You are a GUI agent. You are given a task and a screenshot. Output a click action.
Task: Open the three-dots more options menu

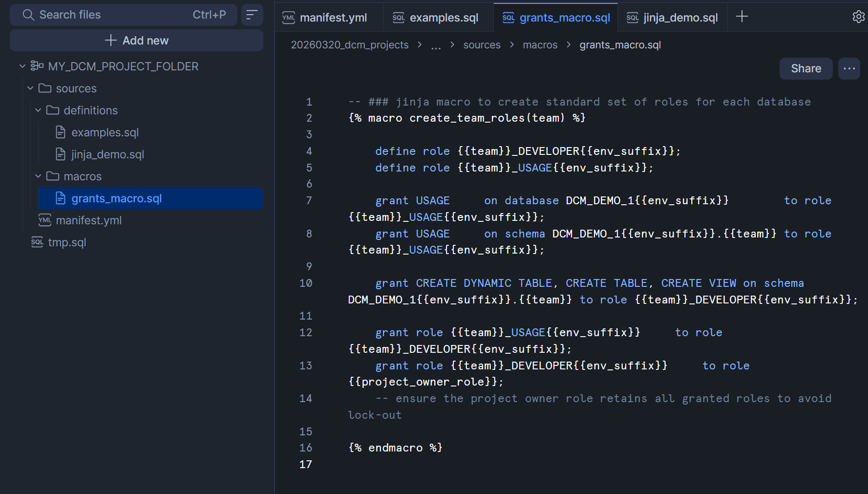pos(849,68)
